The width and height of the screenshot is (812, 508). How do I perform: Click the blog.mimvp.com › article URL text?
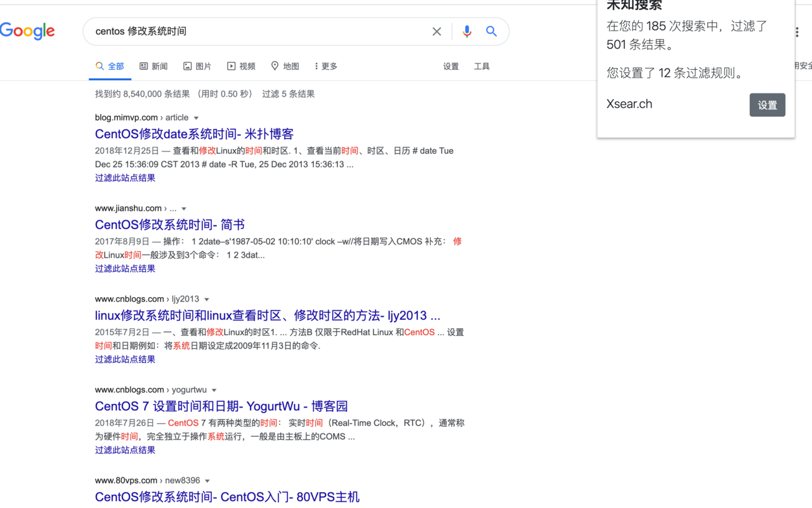[x=142, y=117]
